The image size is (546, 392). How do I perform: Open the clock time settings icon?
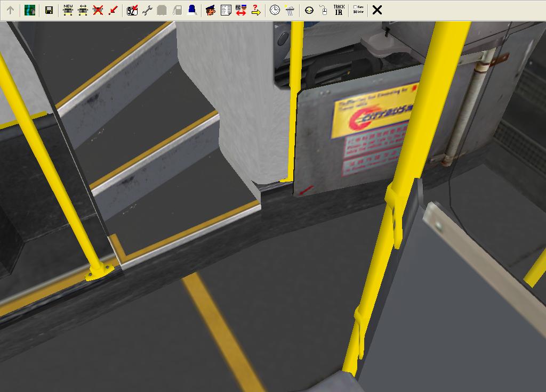(x=275, y=10)
